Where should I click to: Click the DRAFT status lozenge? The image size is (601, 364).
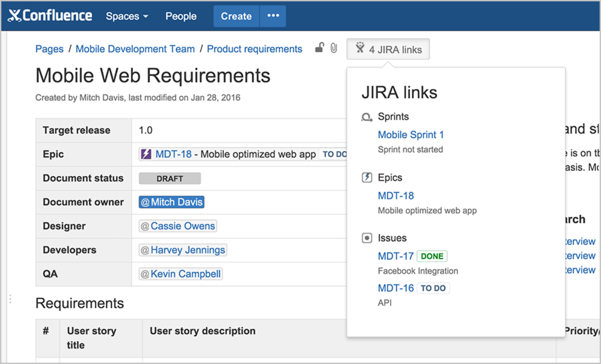(x=170, y=178)
